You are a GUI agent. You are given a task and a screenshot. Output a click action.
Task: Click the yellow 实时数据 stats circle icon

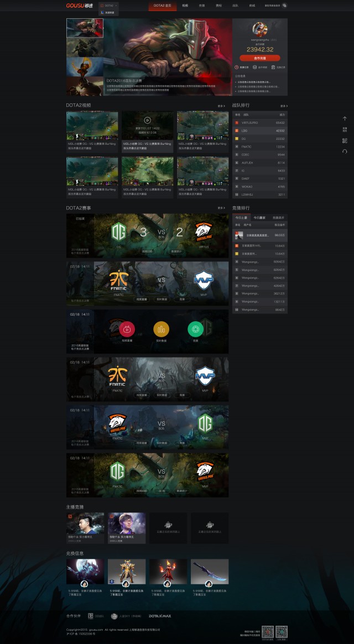pos(161,329)
